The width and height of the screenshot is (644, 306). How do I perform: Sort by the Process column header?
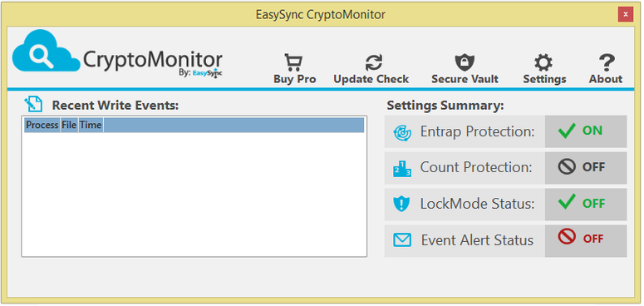pos(42,126)
